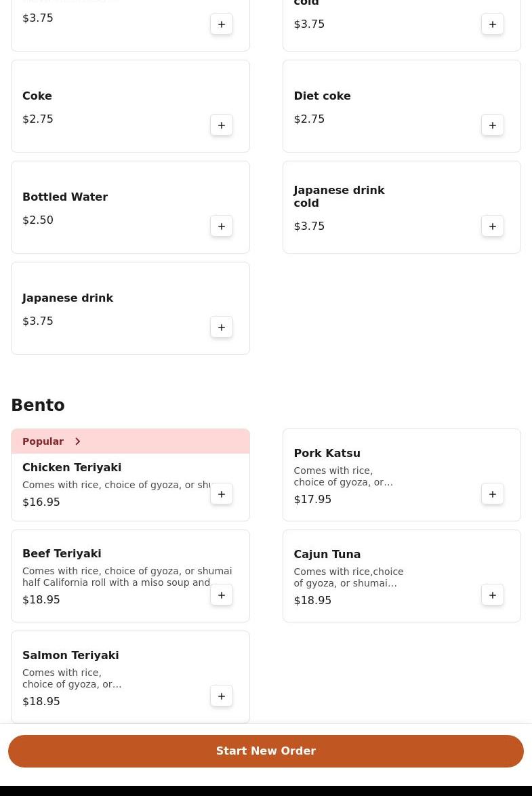Add Pork Katsu bento to order
This screenshot has width=532, height=796.
pos(493,494)
